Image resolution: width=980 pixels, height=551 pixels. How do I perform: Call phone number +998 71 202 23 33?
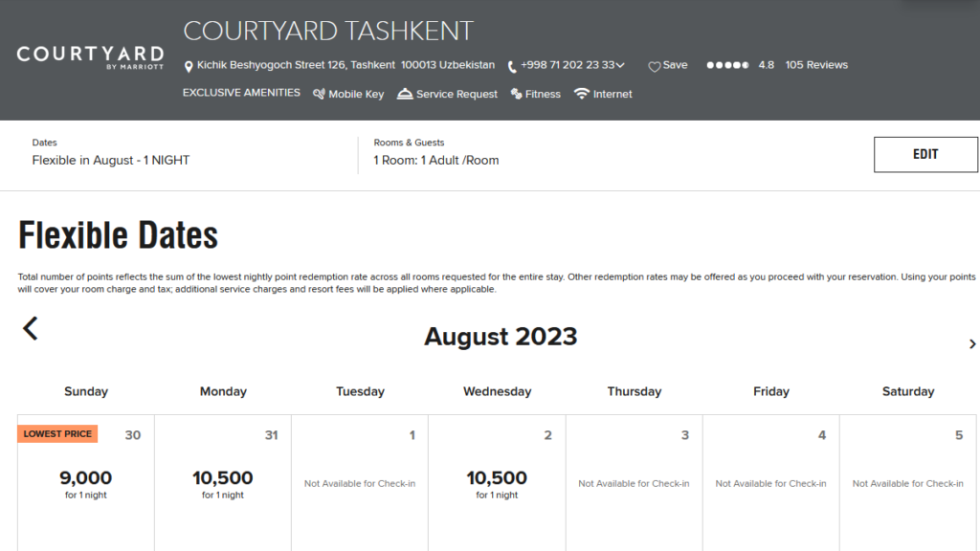pyautogui.click(x=568, y=65)
